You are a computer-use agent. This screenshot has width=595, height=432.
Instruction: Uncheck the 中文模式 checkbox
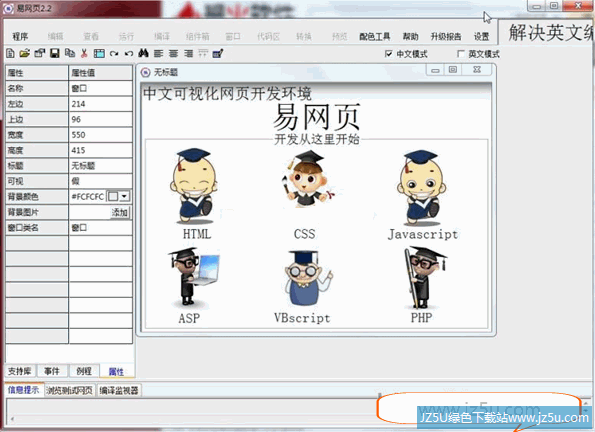388,54
